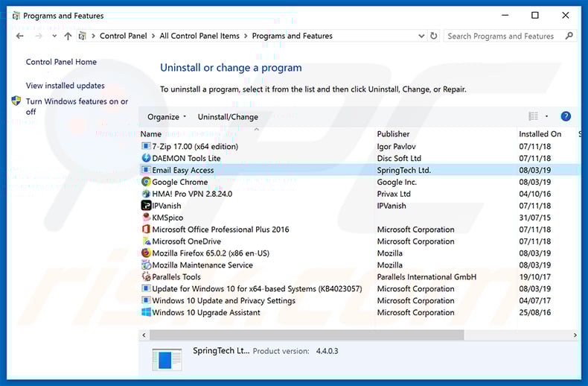The image size is (588, 386).
Task: Open Turn Windows features on or off
Action: point(77,107)
